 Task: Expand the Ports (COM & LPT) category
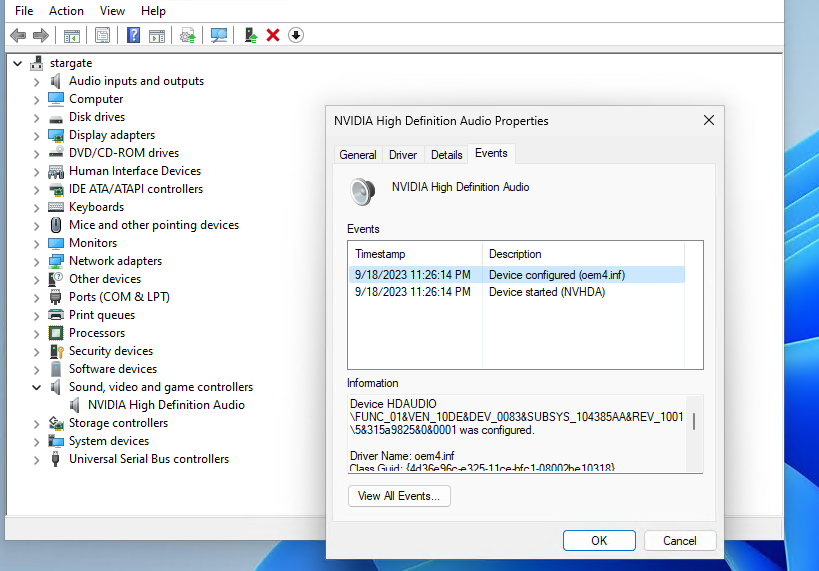[x=37, y=297]
